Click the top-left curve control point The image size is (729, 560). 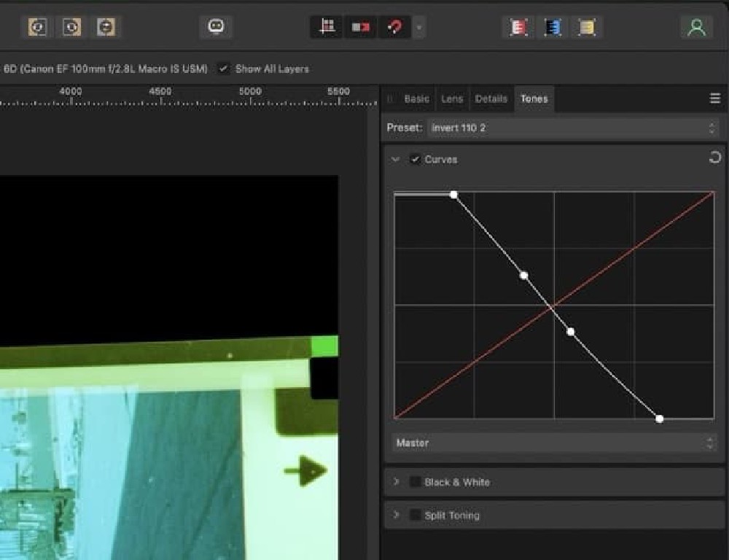pos(453,195)
